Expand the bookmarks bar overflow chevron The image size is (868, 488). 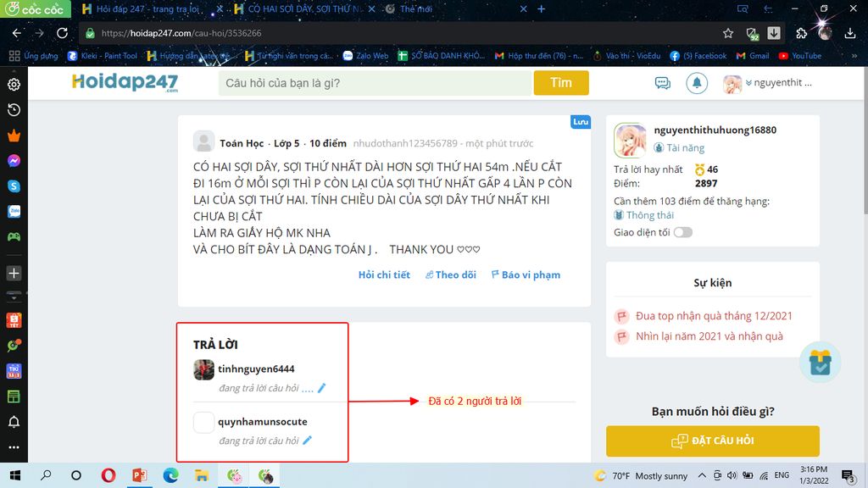854,56
